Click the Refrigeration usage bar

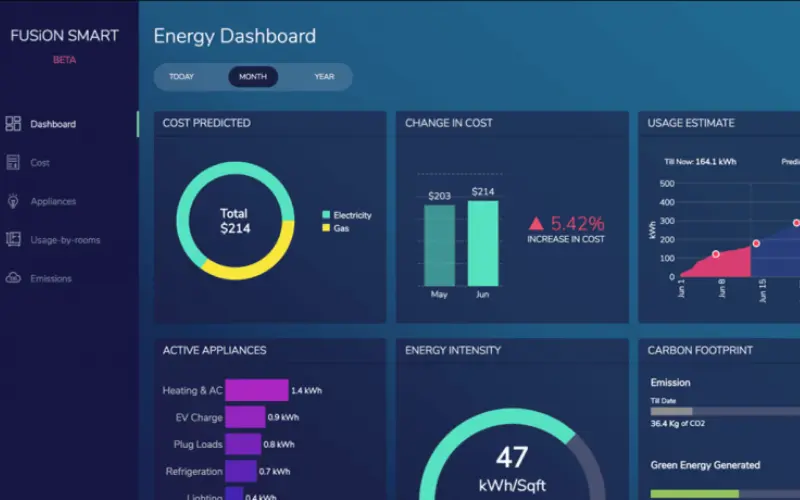point(240,471)
